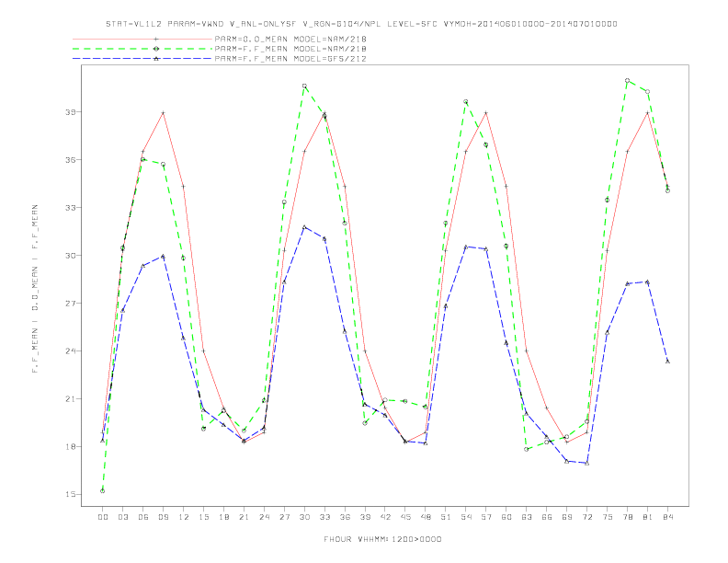Click y-axis tick value 24
The width and height of the screenshot is (728, 563).
click(x=70, y=351)
